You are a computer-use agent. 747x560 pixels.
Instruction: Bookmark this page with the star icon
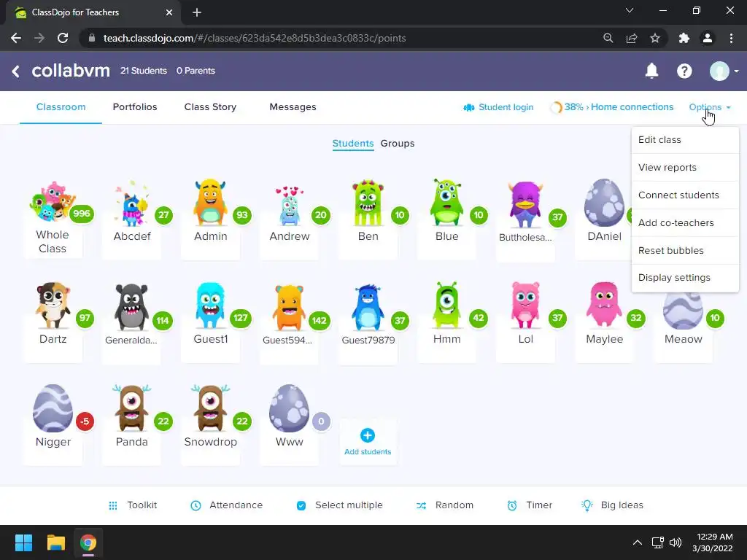[x=655, y=38]
